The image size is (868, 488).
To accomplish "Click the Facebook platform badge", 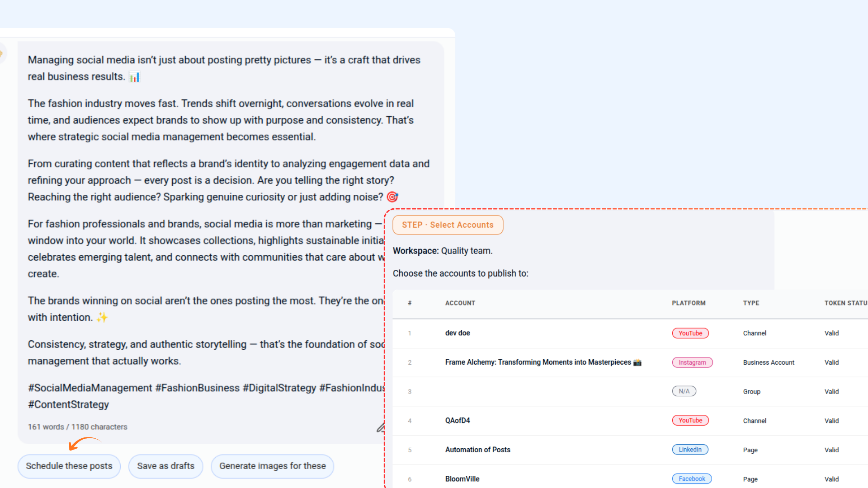I will 691,479.
